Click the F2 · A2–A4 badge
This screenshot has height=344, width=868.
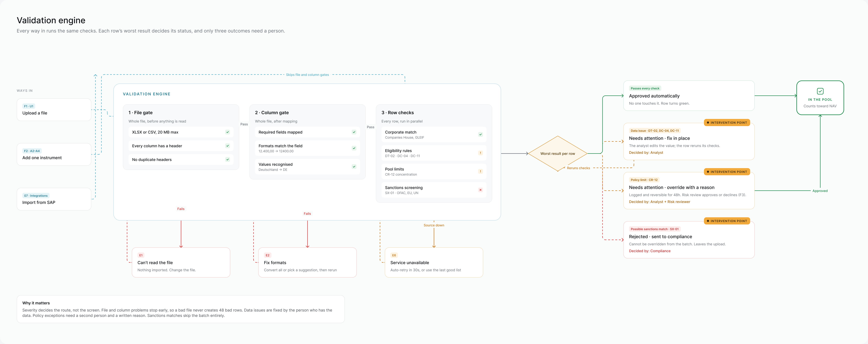(x=32, y=151)
